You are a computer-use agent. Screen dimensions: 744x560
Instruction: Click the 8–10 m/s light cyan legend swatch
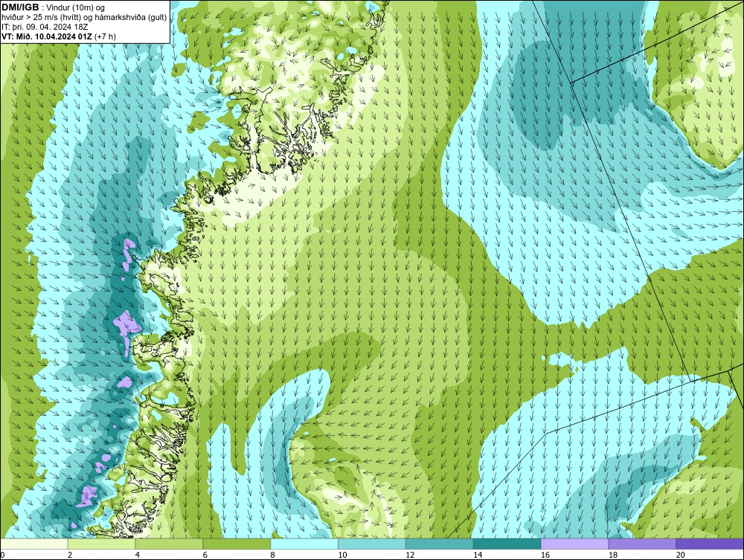[304, 544]
